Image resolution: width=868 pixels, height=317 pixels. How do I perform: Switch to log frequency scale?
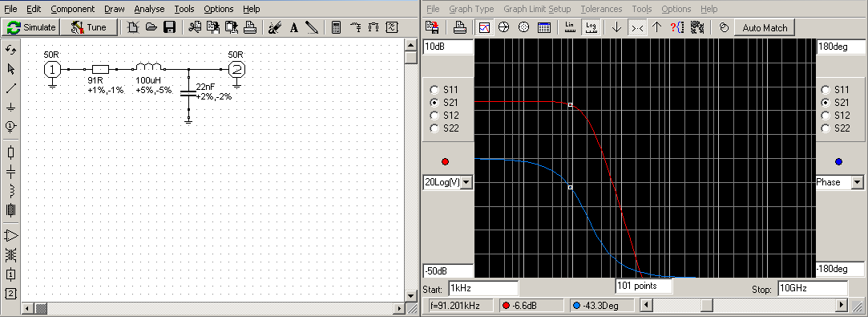tap(591, 27)
